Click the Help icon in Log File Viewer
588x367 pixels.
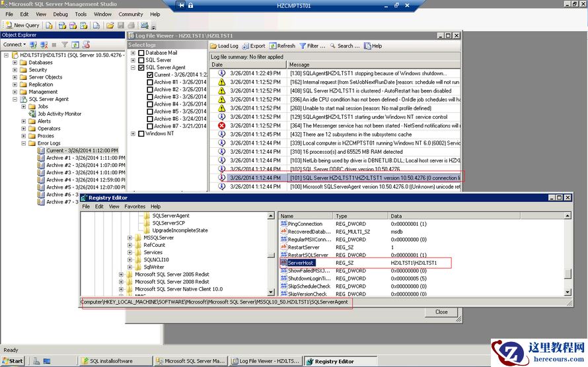point(368,46)
